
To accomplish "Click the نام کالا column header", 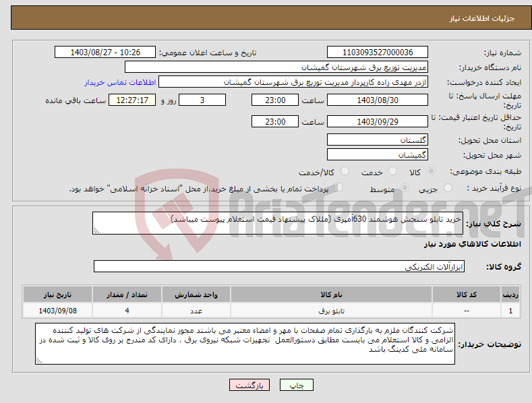I will point(331,294).
